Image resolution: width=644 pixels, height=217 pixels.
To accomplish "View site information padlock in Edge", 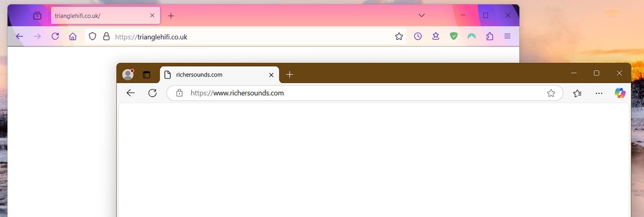I will click(x=179, y=93).
